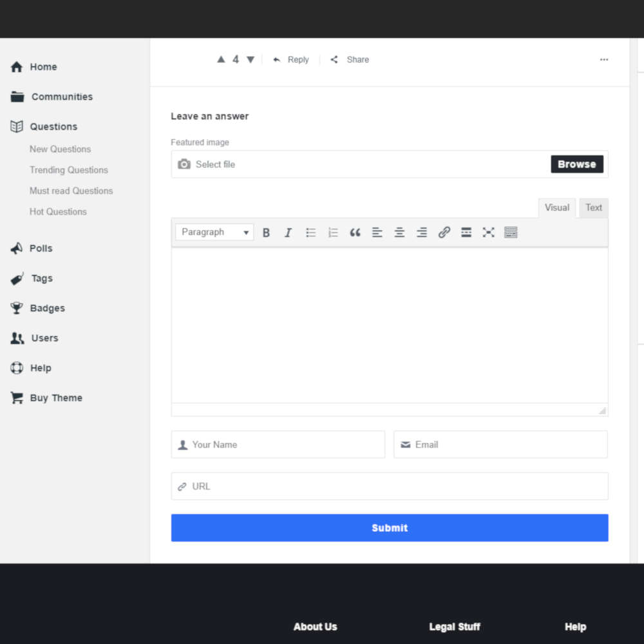Image resolution: width=644 pixels, height=644 pixels.
Task: Toggle bold formatting in editor toolbar
Action: coord(266,232)
